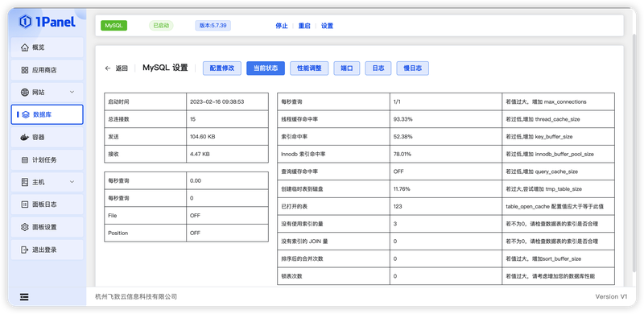
Task: Click the innodb_buffer_pool_size hint text
Action: pyautogui.click(x=550, y=154)
